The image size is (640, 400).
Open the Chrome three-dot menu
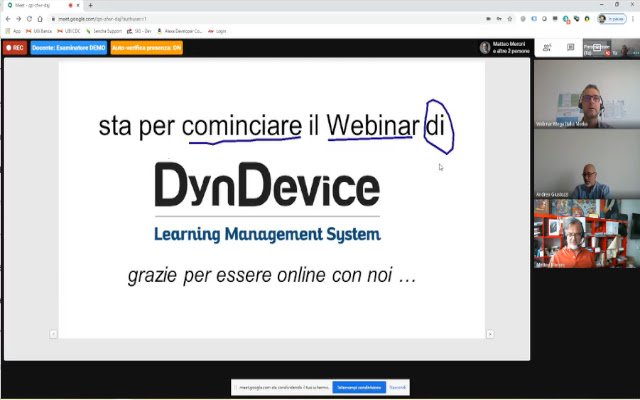point(633,19)
